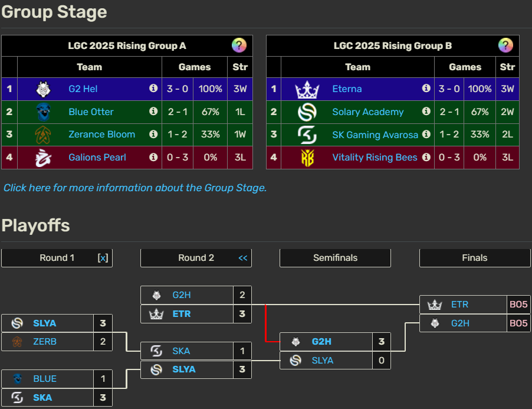
Task: Select the Finals column header
Action: click(474, 258)
